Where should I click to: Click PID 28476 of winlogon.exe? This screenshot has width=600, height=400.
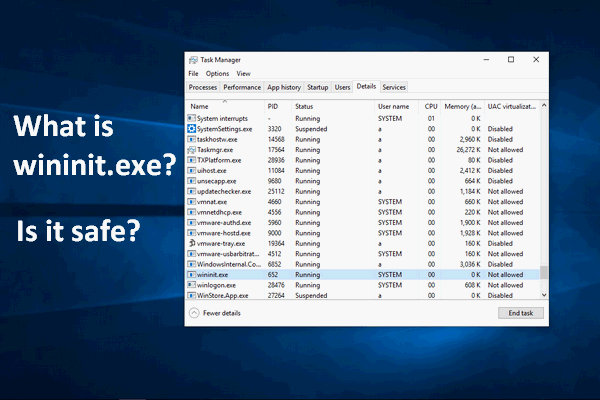coord(276,285)
